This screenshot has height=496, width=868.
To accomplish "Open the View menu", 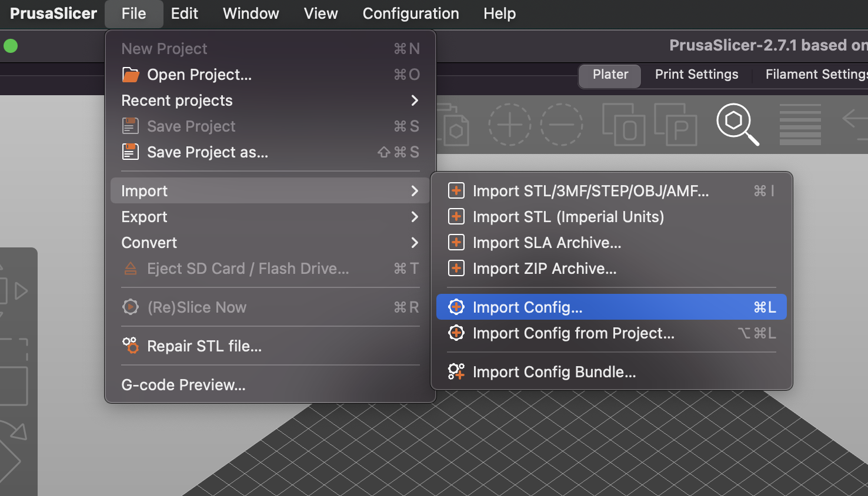I will (321, 14).
